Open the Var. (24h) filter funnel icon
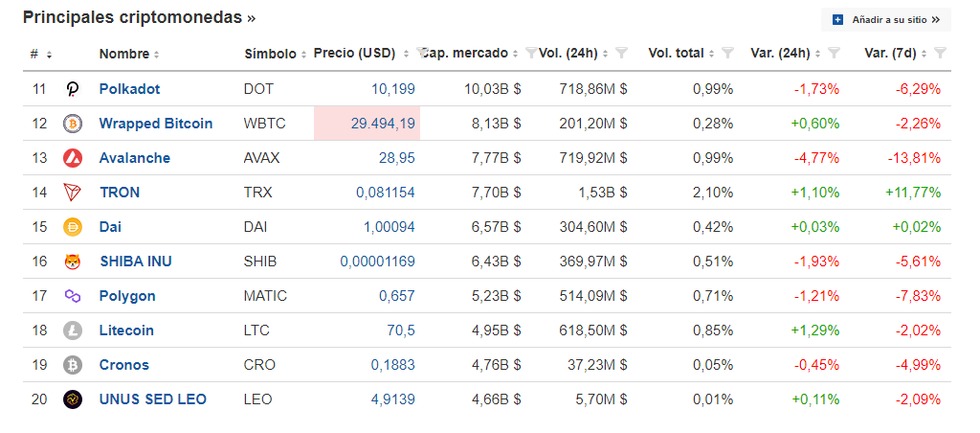Viewport: 980px width, 433px height. [x=834, y=54]
